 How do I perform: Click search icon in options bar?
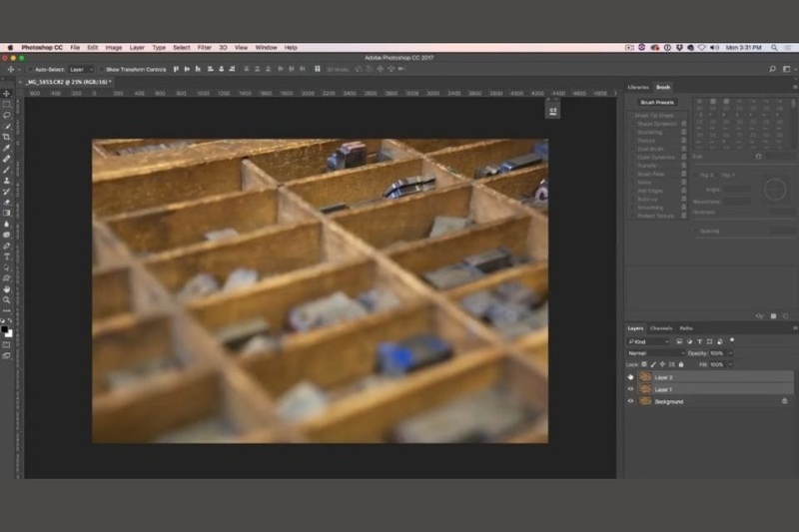click(x=772, y=69)
